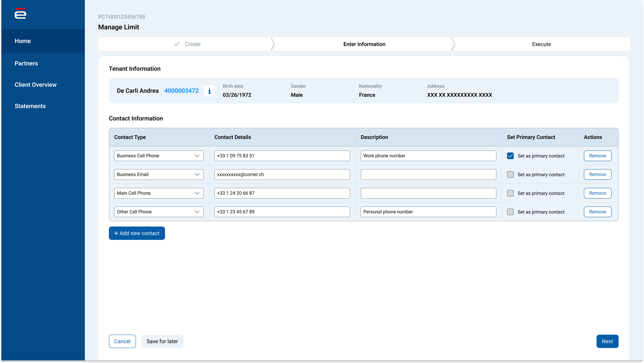This screenshot has width=644, height=363.
Task: Click the Cancel button
Action: coord(122,341)
